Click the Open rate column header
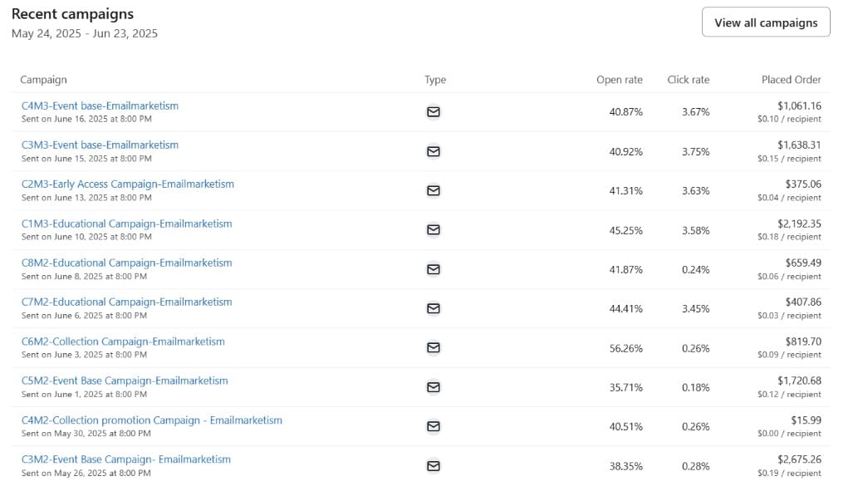 619,80
